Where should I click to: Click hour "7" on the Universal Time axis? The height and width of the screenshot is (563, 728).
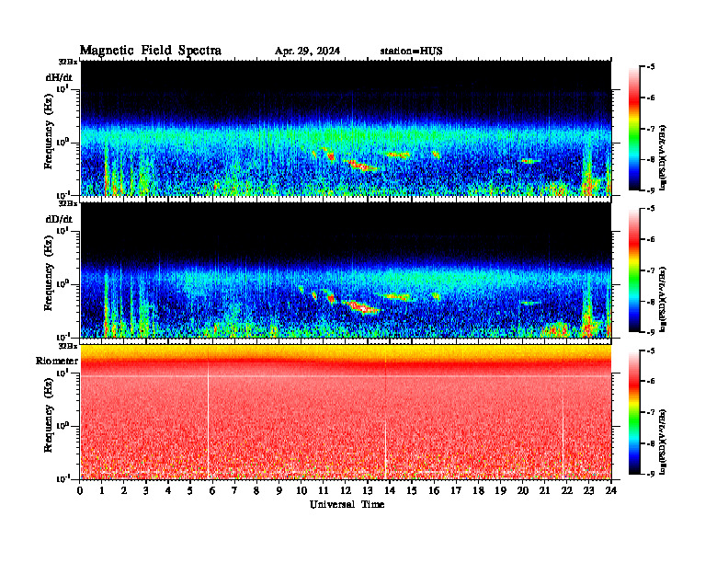click(234, 490)
